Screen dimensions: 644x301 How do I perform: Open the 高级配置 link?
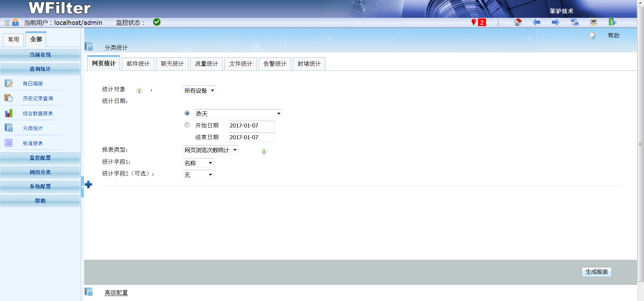(116, 293)
